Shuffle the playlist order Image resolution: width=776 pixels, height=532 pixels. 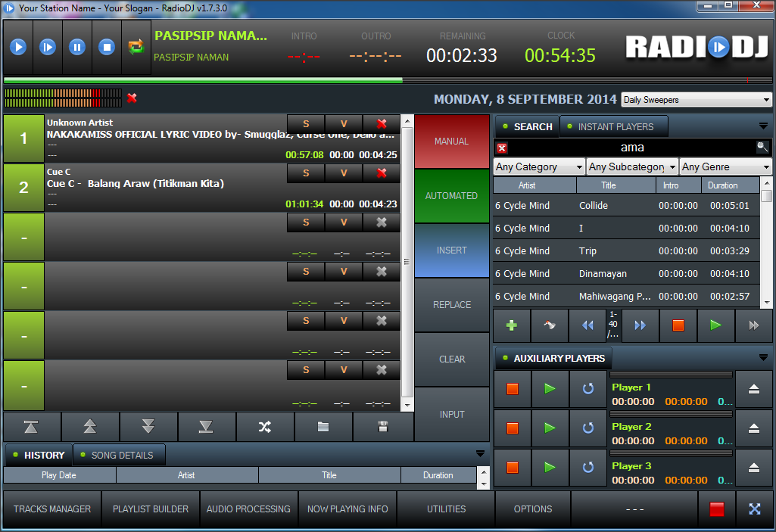[265, 427]
